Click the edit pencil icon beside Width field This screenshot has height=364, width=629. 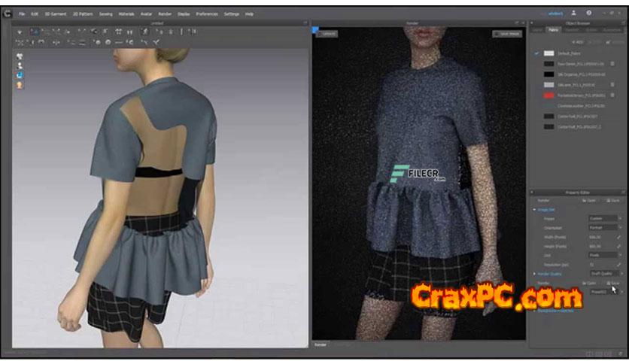click(x=619, y=237)
